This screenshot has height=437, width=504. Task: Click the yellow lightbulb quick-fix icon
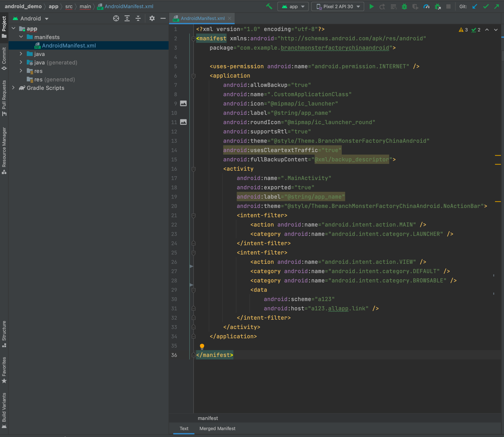tap(202, 346)
